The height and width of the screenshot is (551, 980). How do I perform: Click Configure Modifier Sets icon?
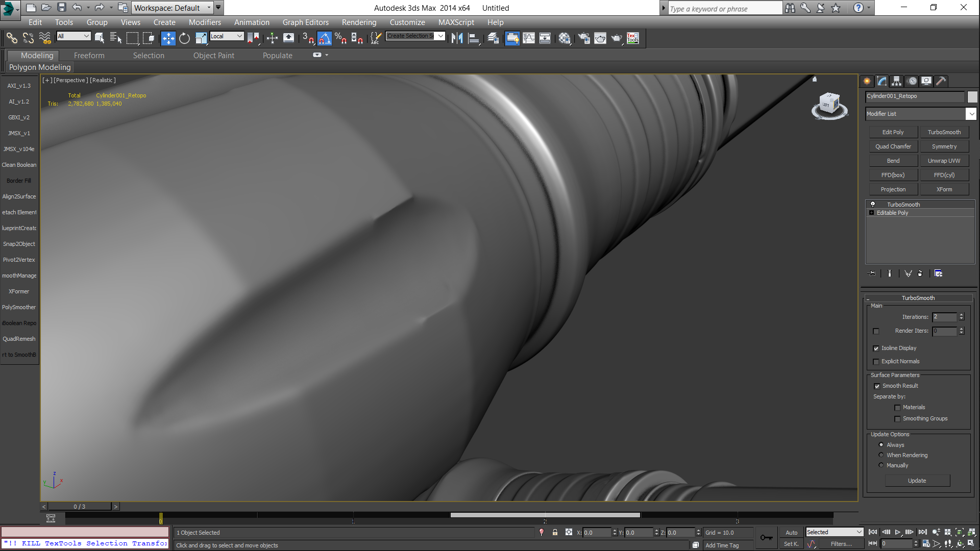click(x=938, y=273)
